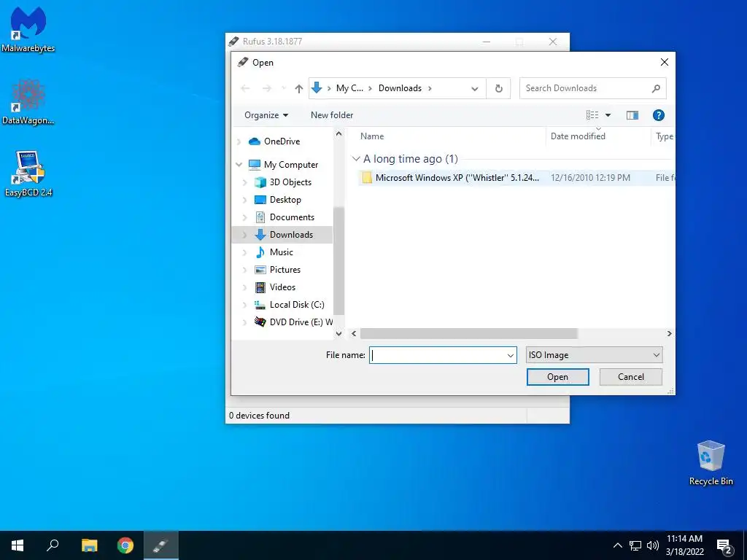Expand the OneDrive tree node
This screenshot has width=747, height=560.
click(x=239, y=141)
